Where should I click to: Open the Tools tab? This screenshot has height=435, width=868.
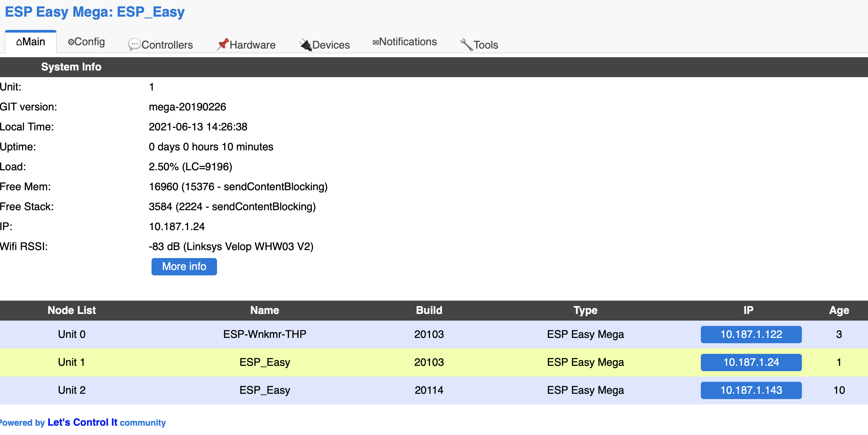pyautogui.click(x=479, y=45)
